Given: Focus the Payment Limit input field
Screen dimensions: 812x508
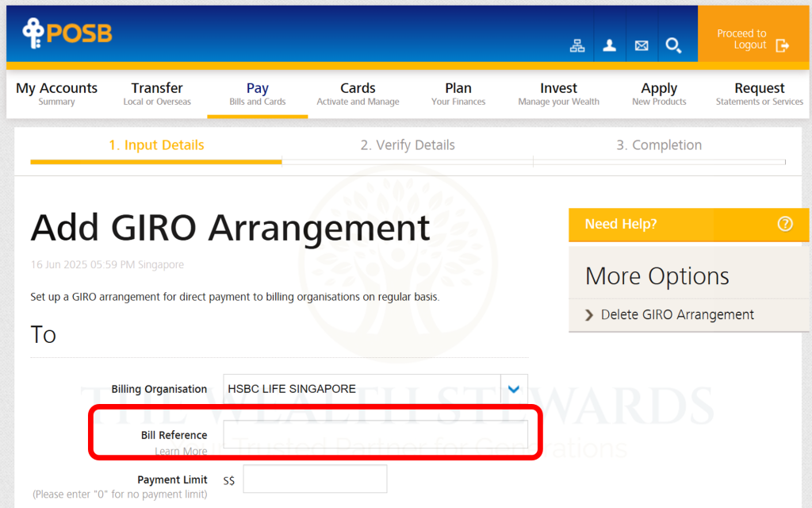Looking at the screenshot, I should pyautogui.click(x=315, y=479).
